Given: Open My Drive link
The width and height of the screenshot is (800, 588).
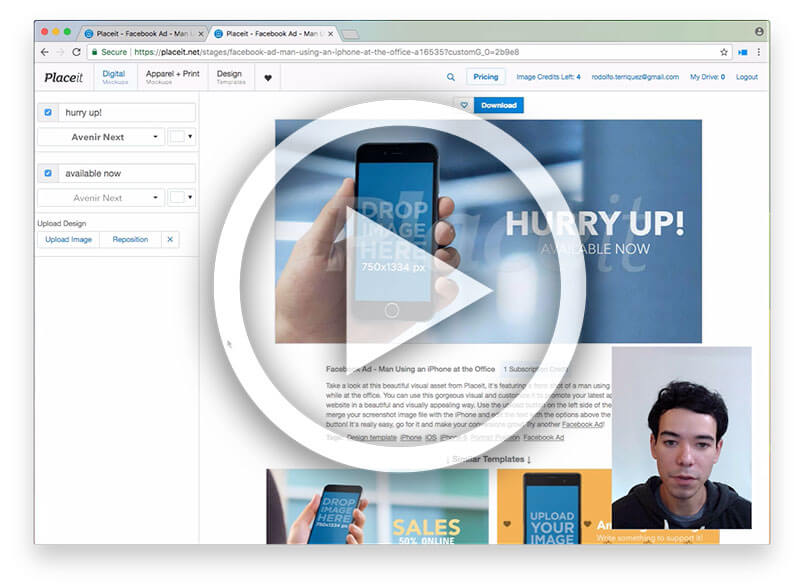Looking at the screenshot, I should [x=707, y=77].
